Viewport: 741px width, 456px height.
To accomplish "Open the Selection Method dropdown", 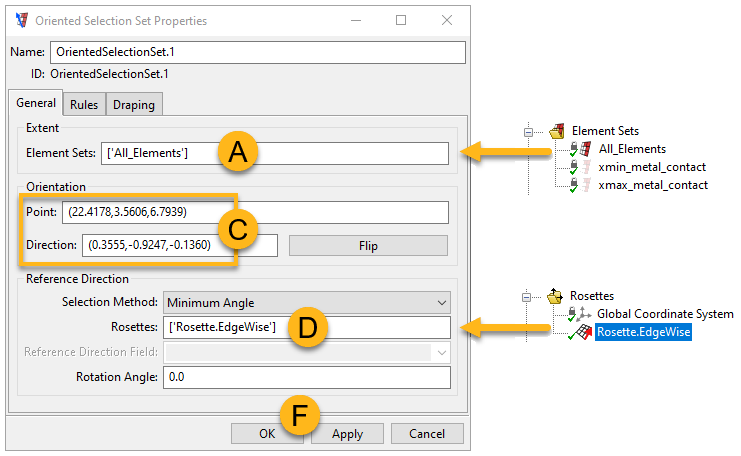I will coord(307,302).
